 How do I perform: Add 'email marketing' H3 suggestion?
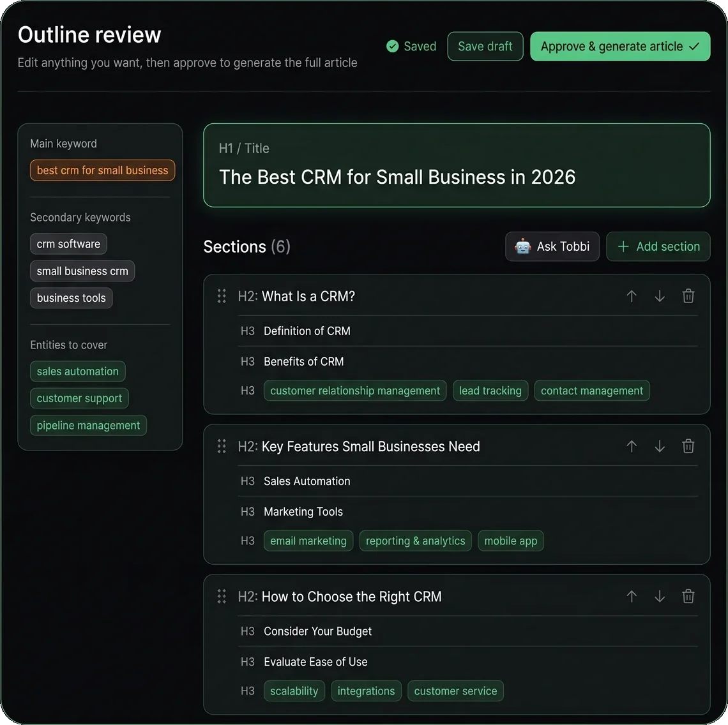(308, 541)
